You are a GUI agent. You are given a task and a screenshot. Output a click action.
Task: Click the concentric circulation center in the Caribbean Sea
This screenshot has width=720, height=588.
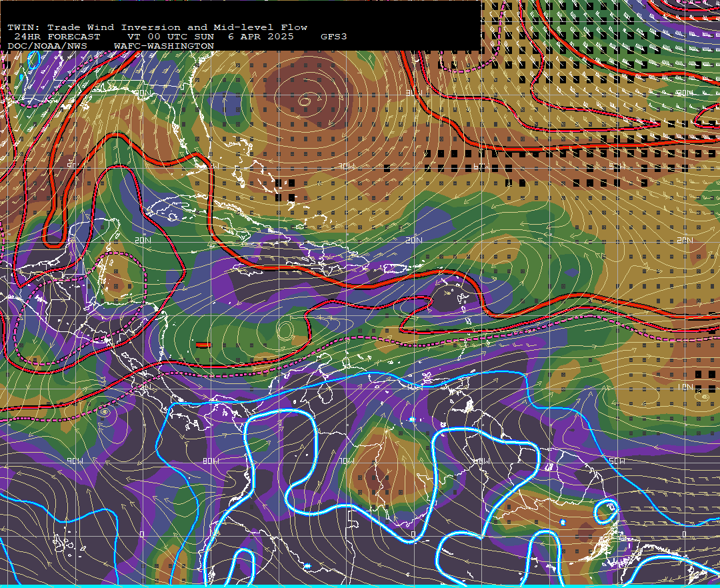point(285,331)
